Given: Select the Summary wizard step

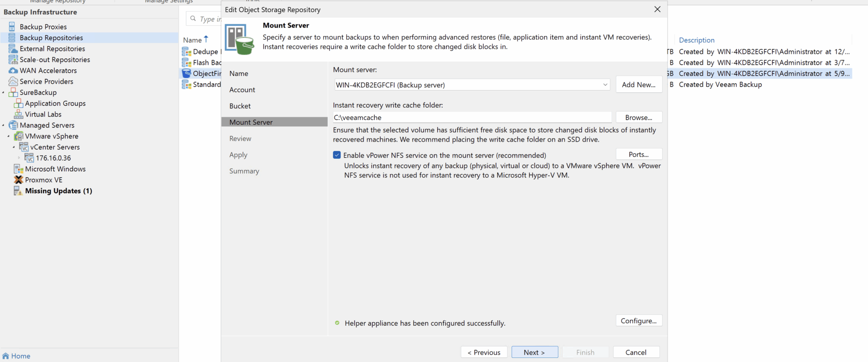Looking at the screenshot, I should pyautogui.click(x=244, y=171).
